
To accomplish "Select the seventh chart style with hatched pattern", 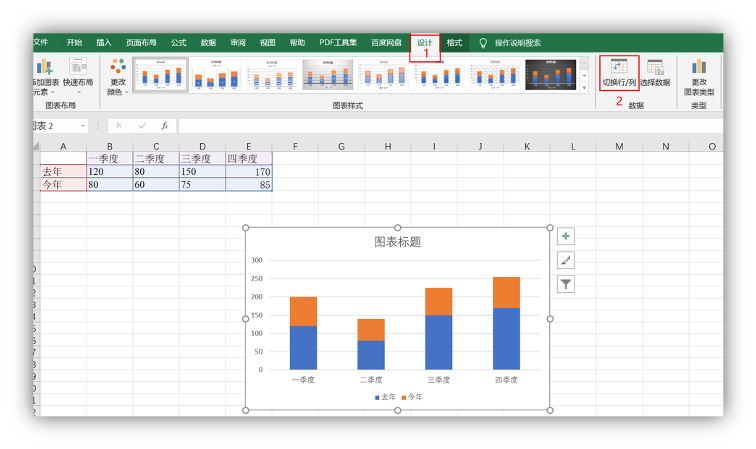I will point(495,75).
